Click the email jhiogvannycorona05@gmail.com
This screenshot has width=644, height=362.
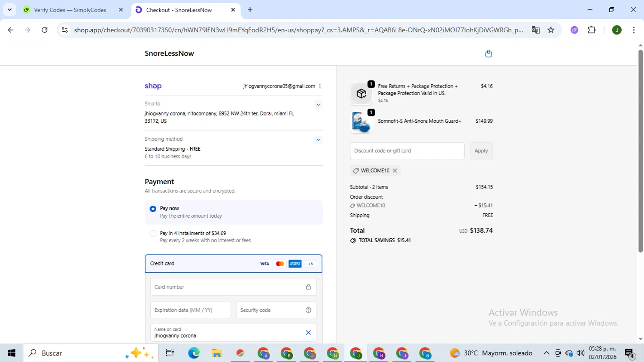click(279, 86)
